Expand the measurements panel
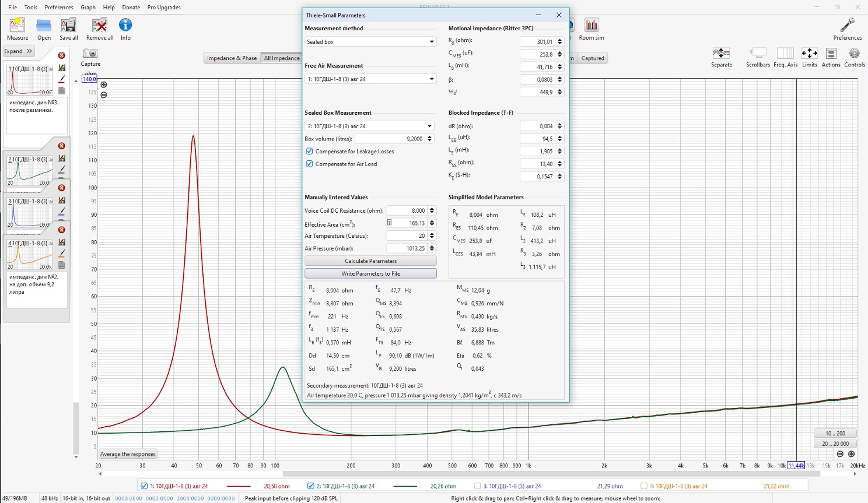Screen dimensions: 868x503 19,51
